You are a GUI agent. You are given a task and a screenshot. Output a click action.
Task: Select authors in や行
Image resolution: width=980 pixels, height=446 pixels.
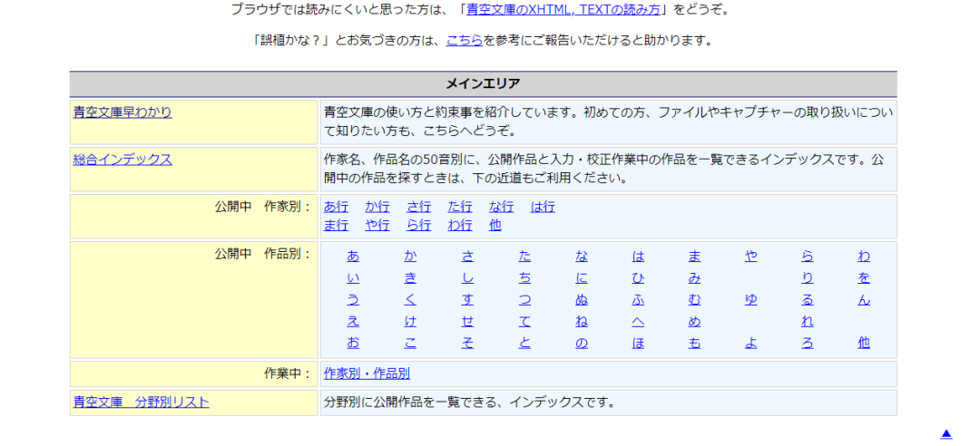(377, 225)
